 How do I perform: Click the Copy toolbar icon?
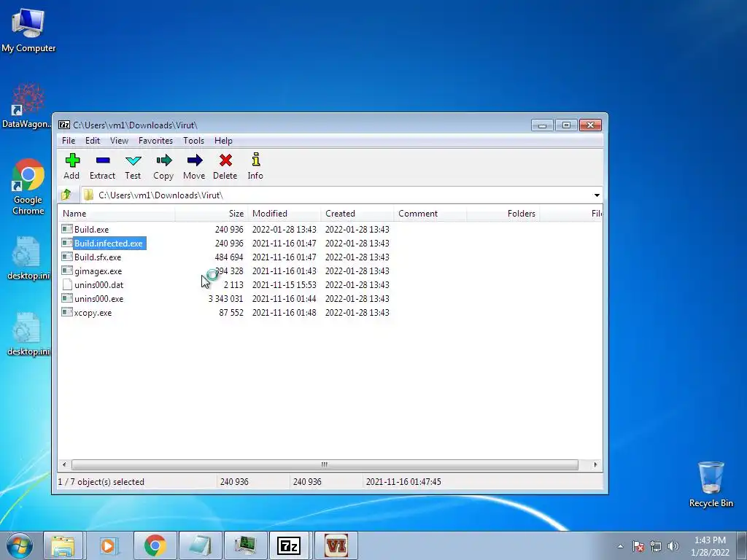click(x=163, y=160)
